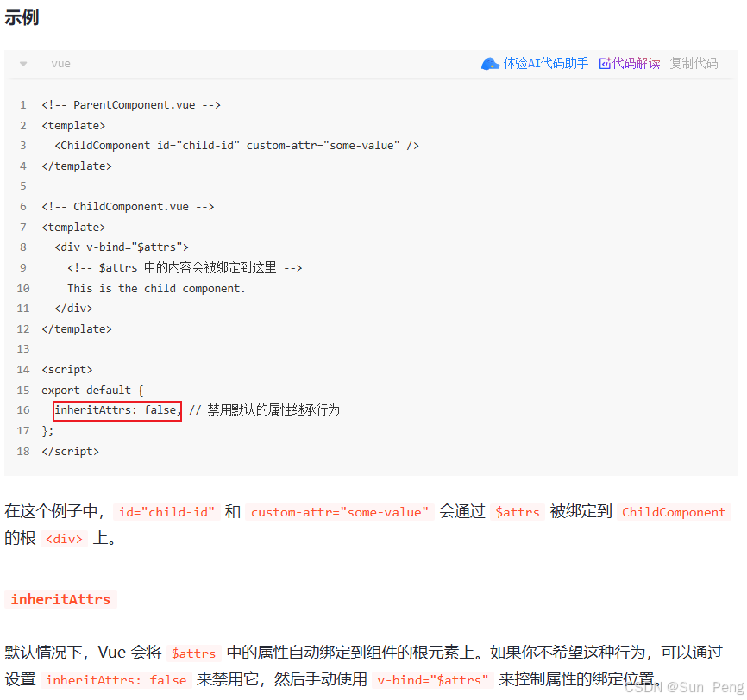Click the blue AI assistant cloud icon
Screen dimensions: 747x700
(x=490, y=63)
